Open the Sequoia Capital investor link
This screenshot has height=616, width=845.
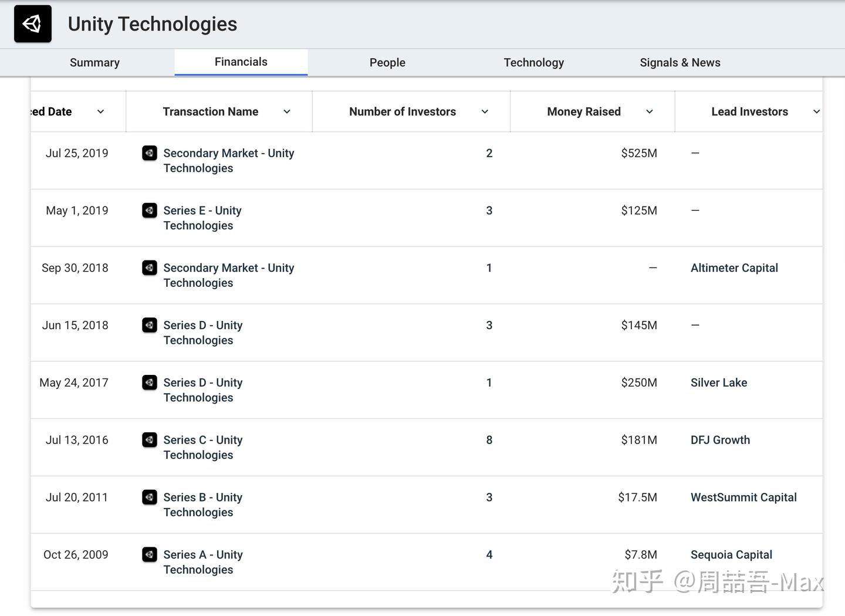731,555
